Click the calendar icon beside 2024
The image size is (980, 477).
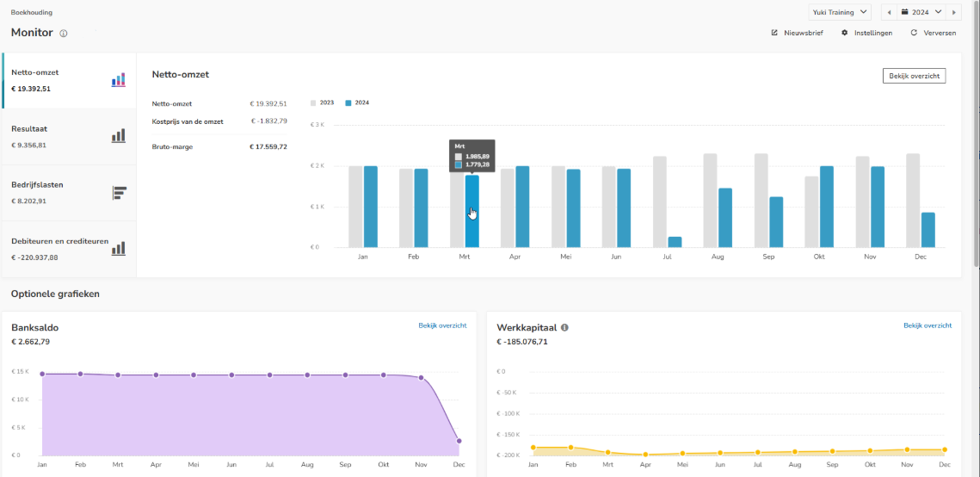tap(904, 12)
